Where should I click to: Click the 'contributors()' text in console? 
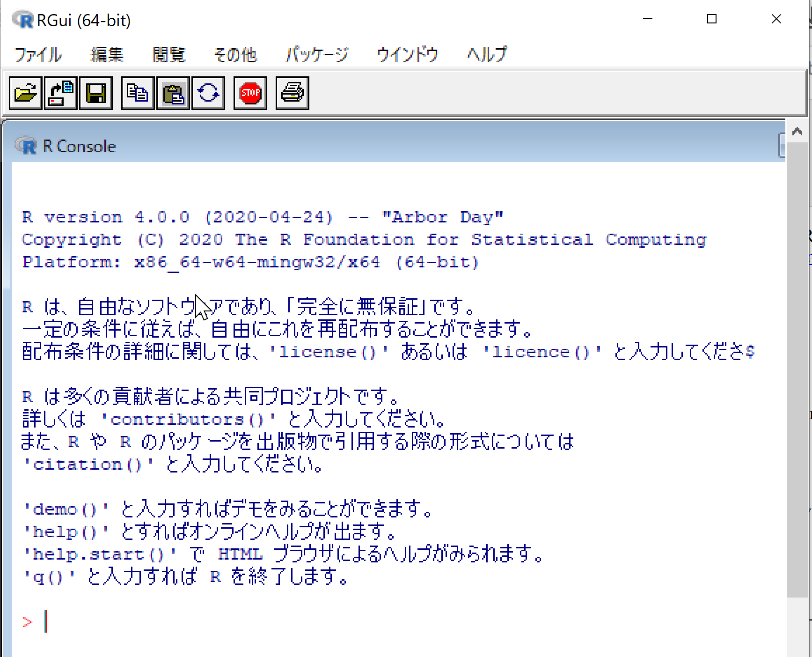pos(189,420)
